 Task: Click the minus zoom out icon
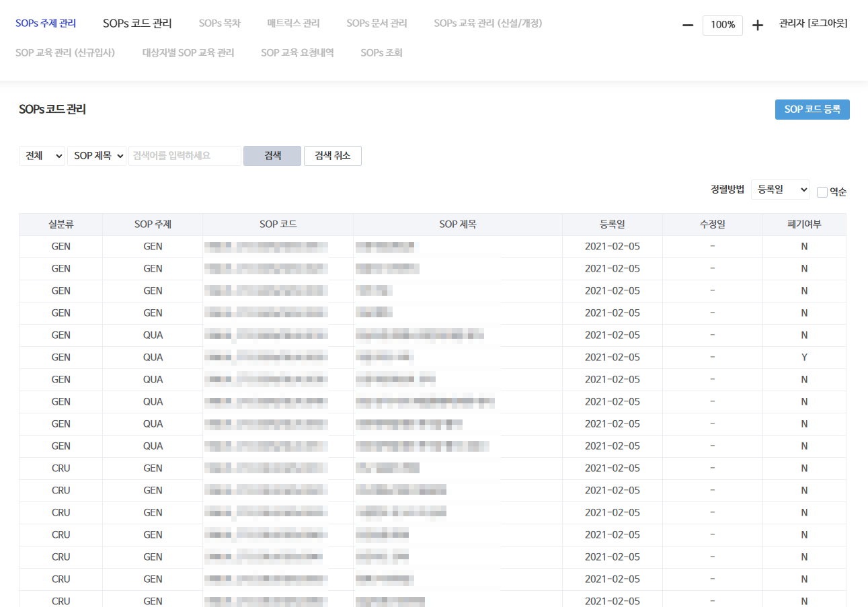click(x=688, y=26)
